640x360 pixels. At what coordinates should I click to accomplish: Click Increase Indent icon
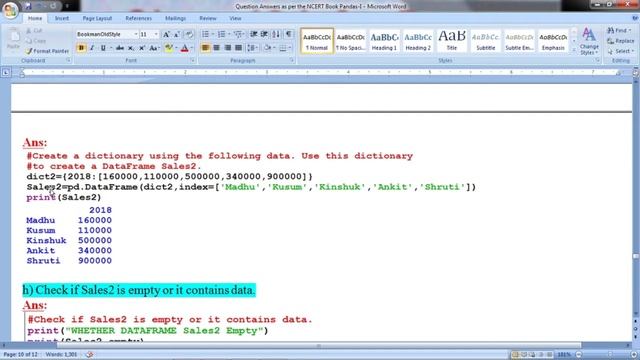[x=264, y=34]
